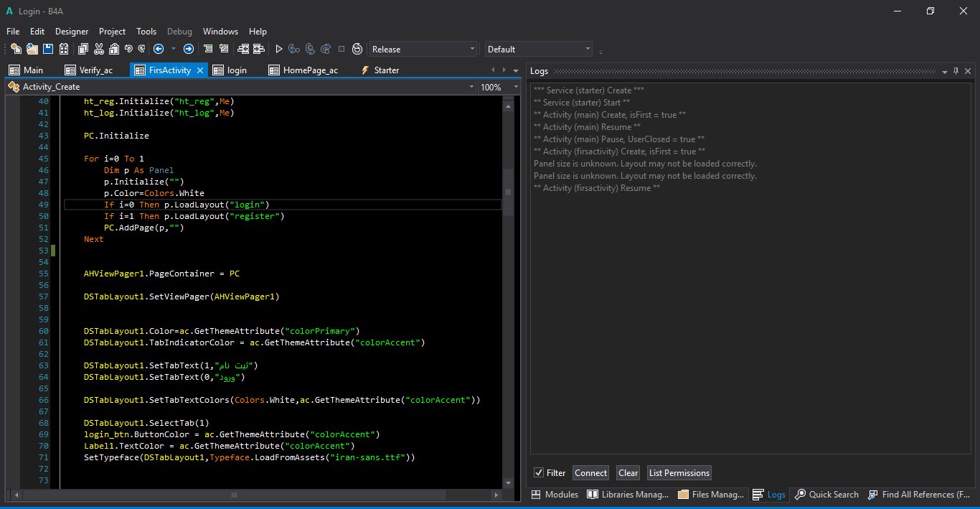Click the Cut scissors icon

click(x=98, y=49)
